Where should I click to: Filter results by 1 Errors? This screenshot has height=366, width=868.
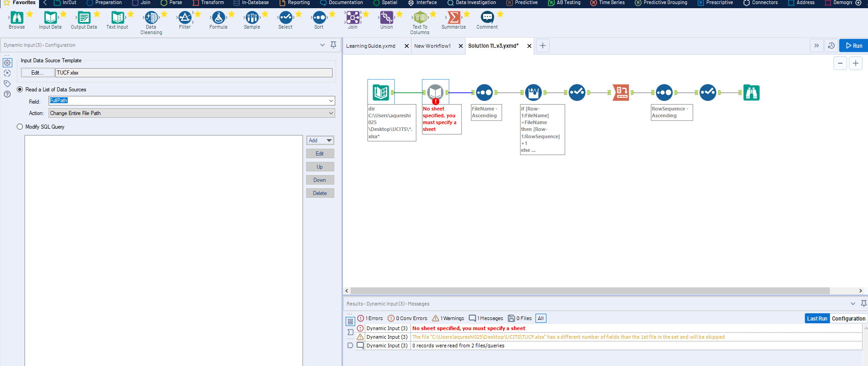[x=370, y=318]
